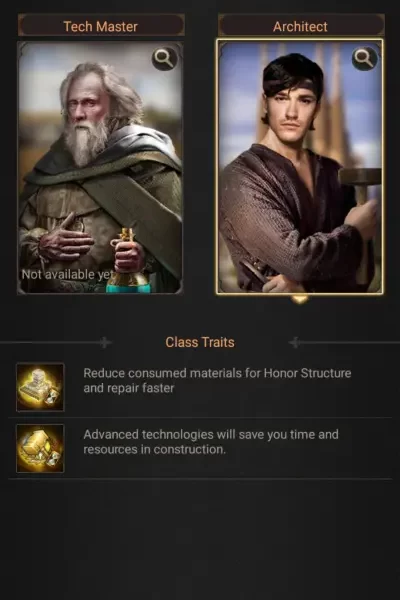
Task: Select the Honor Structure materials trait icon
Action: [x=40, y=387]
